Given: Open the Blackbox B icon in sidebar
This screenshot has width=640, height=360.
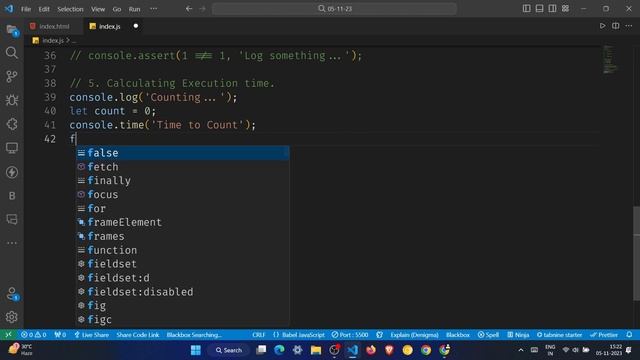Looking at the screenshot, I should [x=12, y=196].
